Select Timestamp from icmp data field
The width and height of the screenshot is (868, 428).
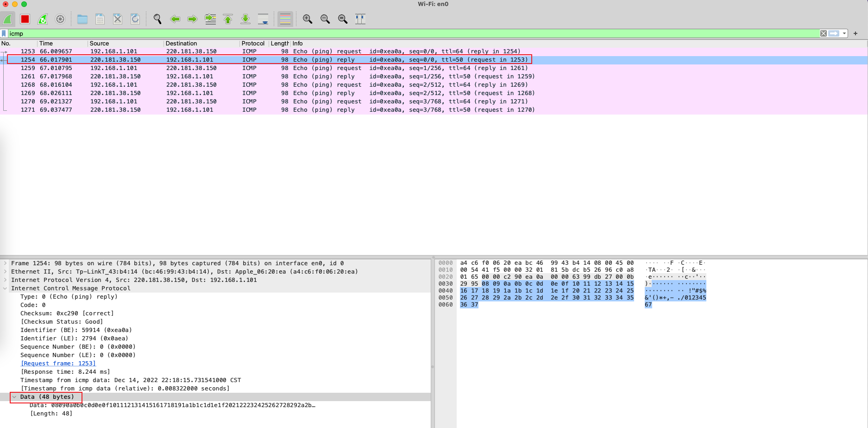pos(131,380)
